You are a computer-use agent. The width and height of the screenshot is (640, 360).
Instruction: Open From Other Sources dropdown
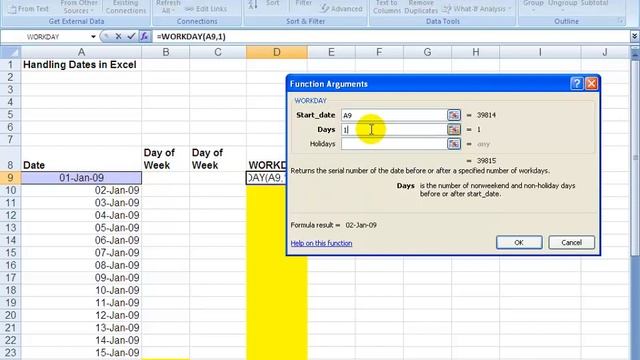pyautogui.click(x=79, y=7)
